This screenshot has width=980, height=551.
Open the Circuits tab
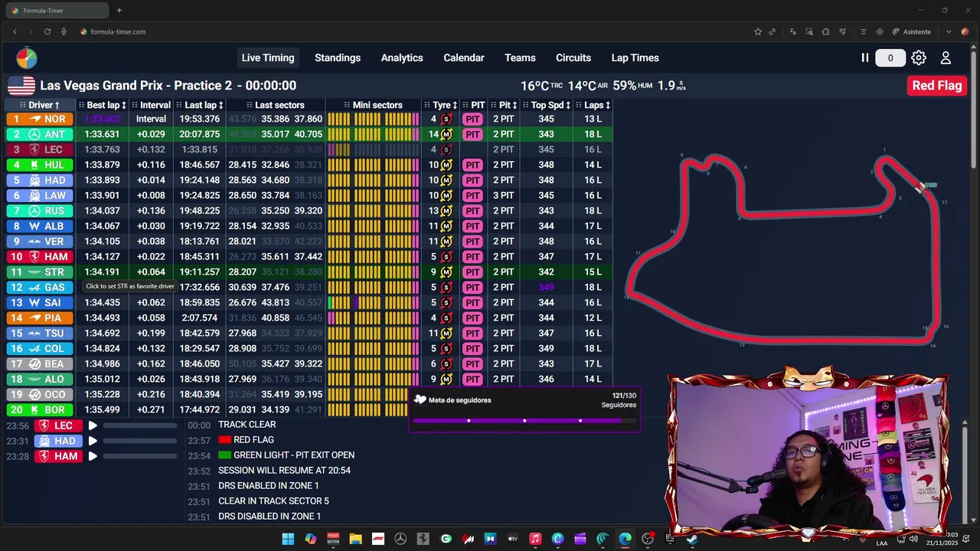573,57
